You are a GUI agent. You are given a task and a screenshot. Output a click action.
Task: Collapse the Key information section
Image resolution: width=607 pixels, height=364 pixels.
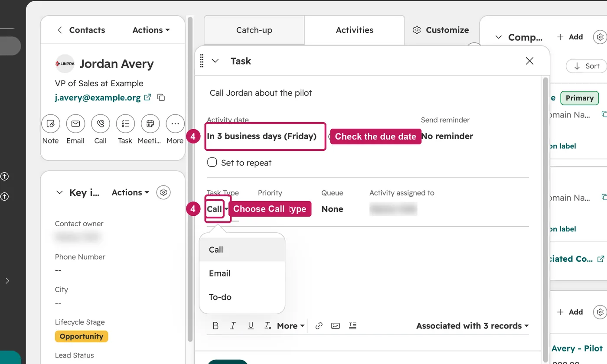(60, 192)
